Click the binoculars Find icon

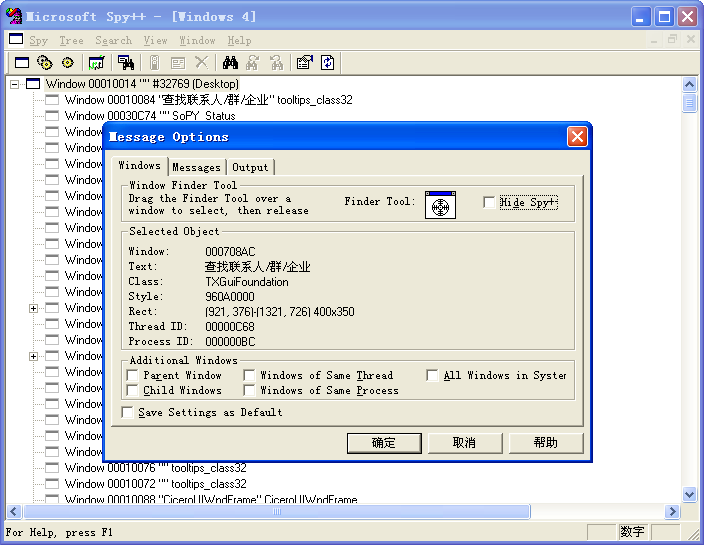(x=229, y=63)
